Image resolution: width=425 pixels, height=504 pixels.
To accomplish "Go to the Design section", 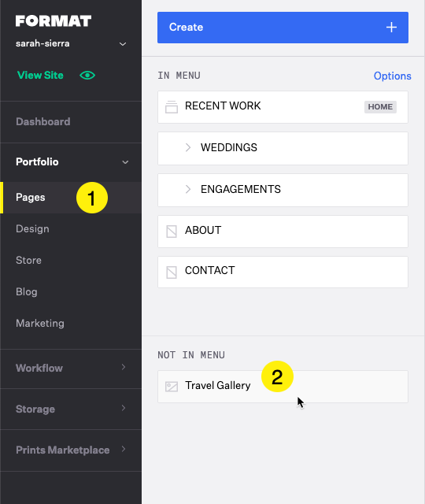I will (x=32, y=229).
